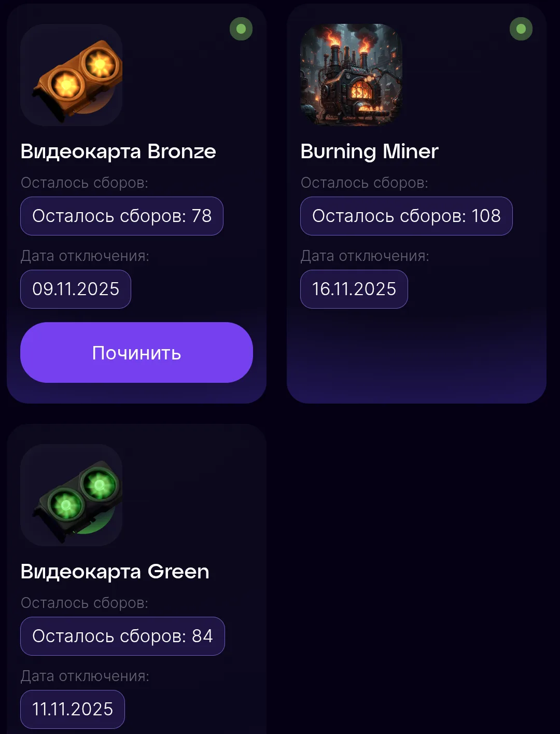Click gray "Осталось сборов:" label under Burning Miner
The image size is (560, 734).
coord(365,183)
